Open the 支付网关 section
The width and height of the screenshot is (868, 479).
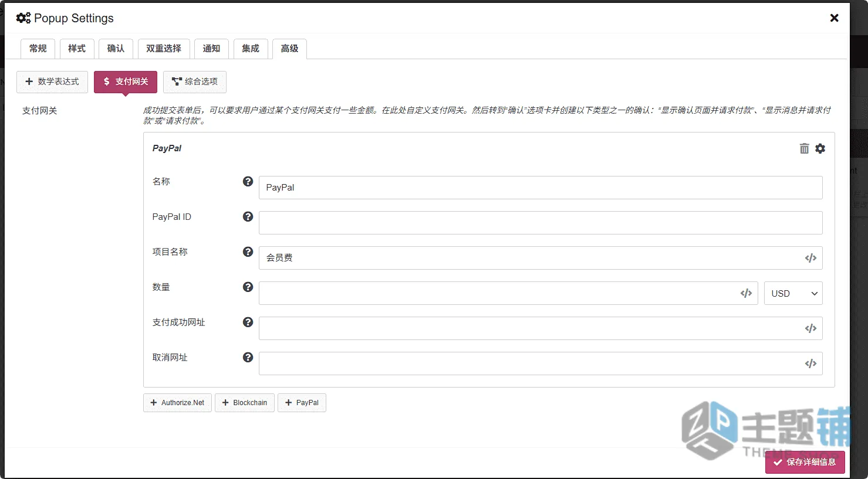click(126, 81)
